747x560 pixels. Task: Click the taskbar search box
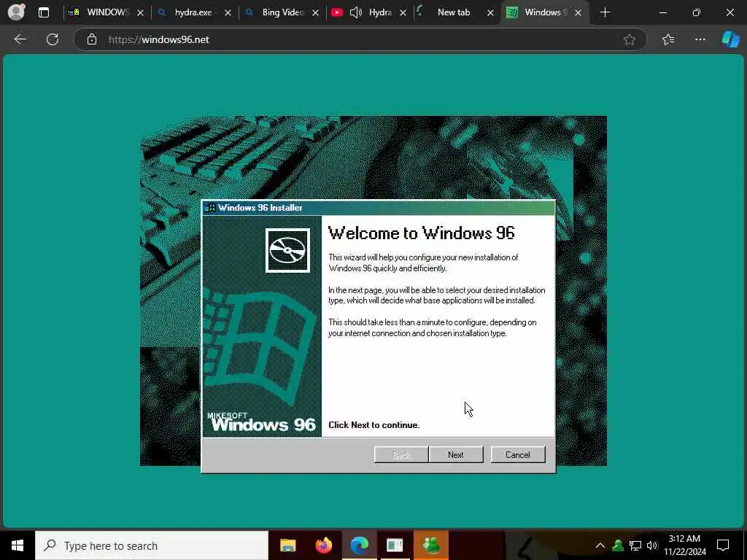point(152,545)
